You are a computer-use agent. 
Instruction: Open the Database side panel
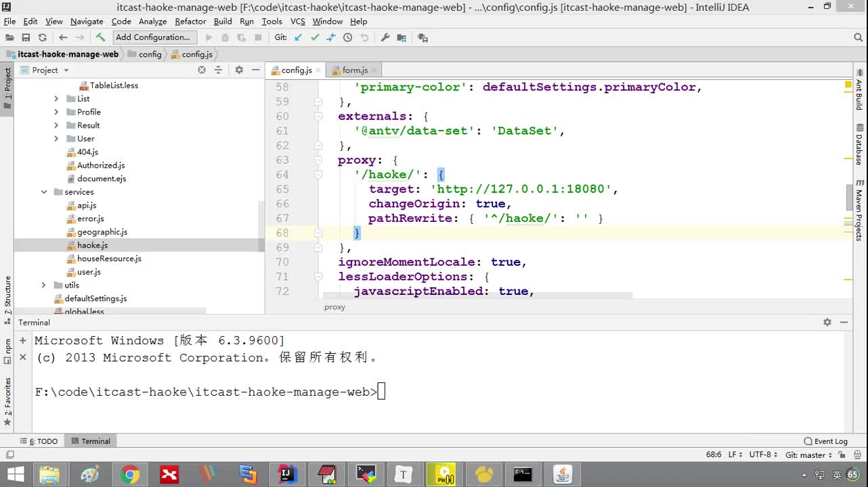click(x=860, y=145)
